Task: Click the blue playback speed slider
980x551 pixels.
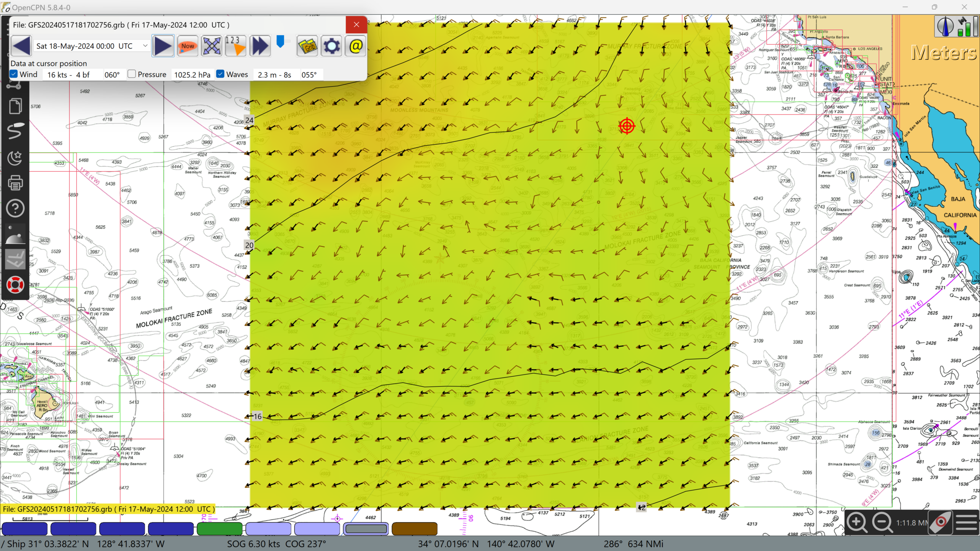Action: coord(281,41)
